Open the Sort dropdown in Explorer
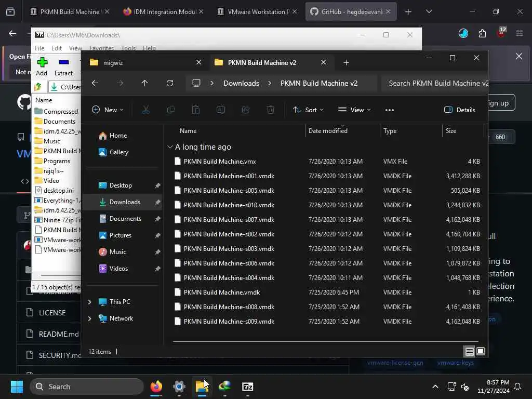Viewport: 532px width, 399px height. click(308, 110)
